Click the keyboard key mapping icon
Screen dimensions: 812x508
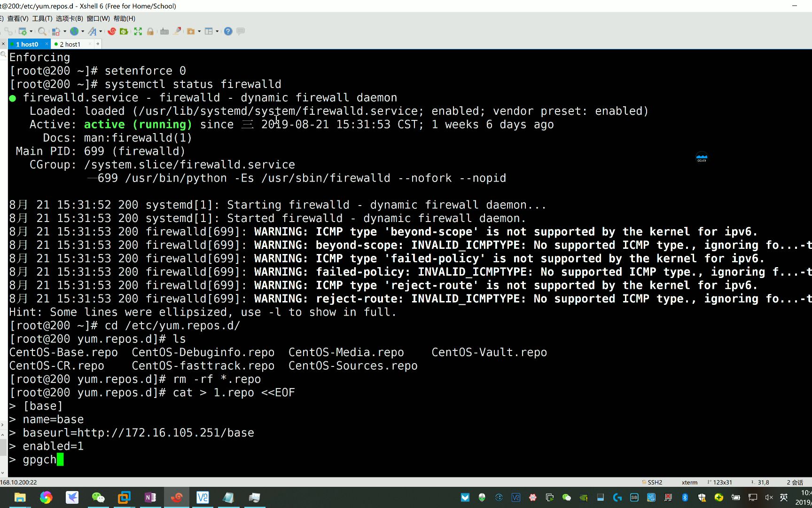[x=164, y=32]
